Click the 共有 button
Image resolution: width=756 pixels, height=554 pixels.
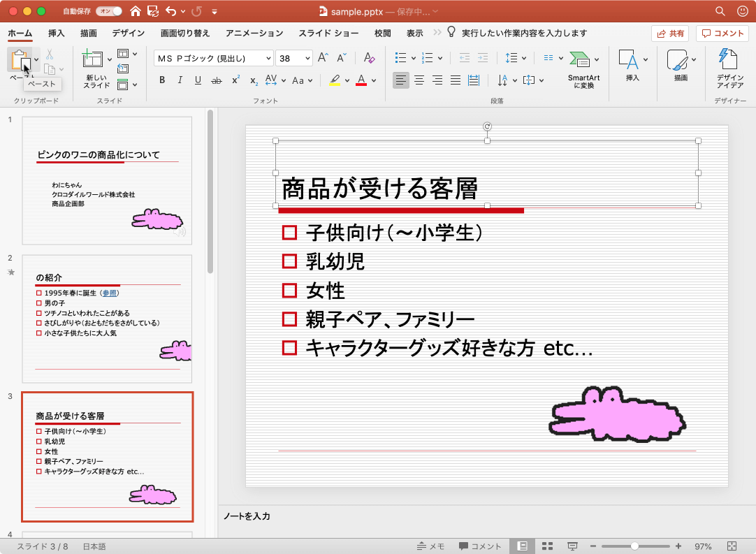pyautogui.click(x=669, y=32)
